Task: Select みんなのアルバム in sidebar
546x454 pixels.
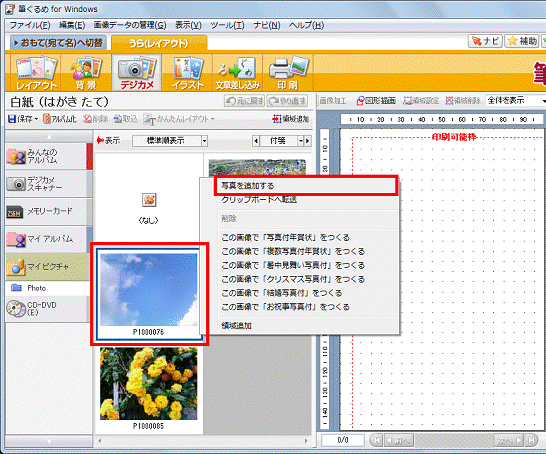Action: click(46, 156)
